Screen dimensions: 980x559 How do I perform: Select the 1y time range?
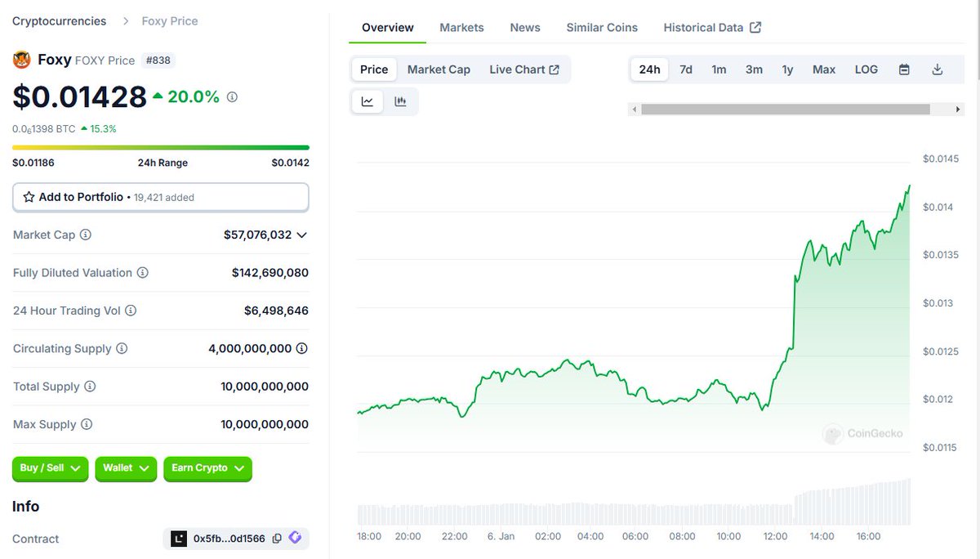click(787, 69)
